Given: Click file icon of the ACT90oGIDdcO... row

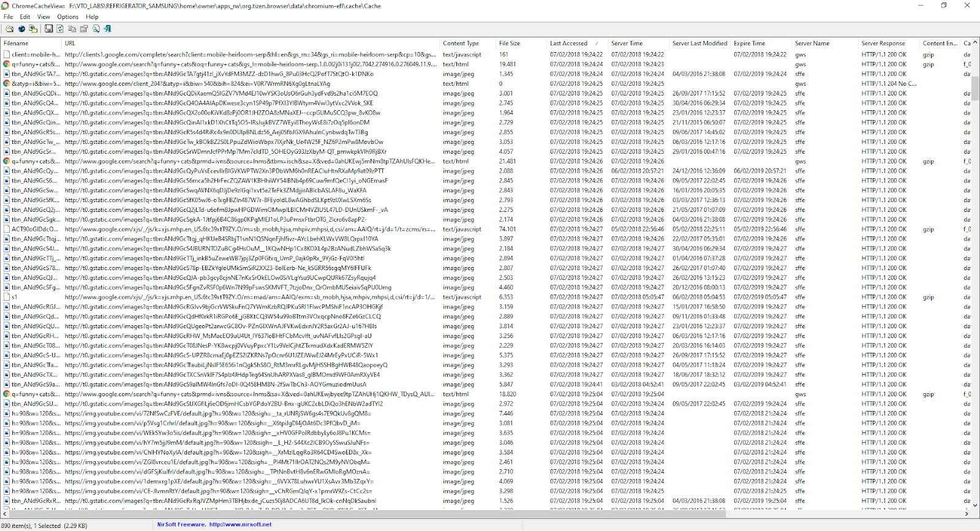Looking at the screenshot, I should [7, 229].
